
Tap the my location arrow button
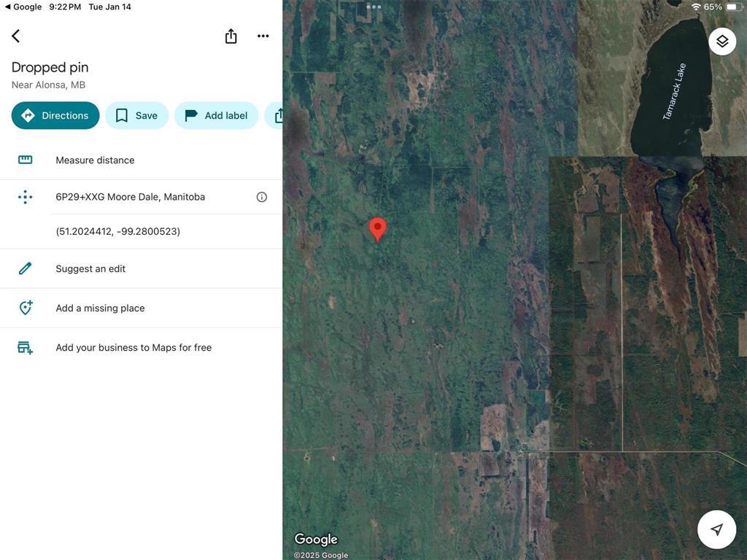716,529
